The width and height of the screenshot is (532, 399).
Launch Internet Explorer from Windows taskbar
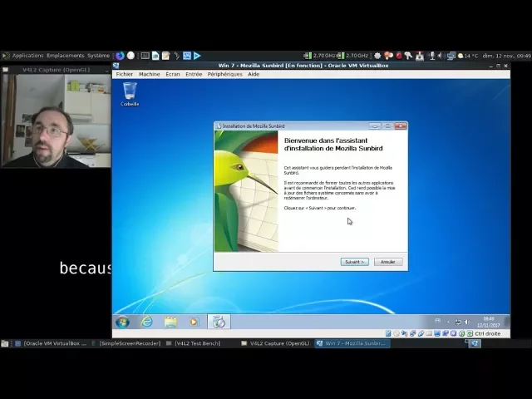click(146, 322)
